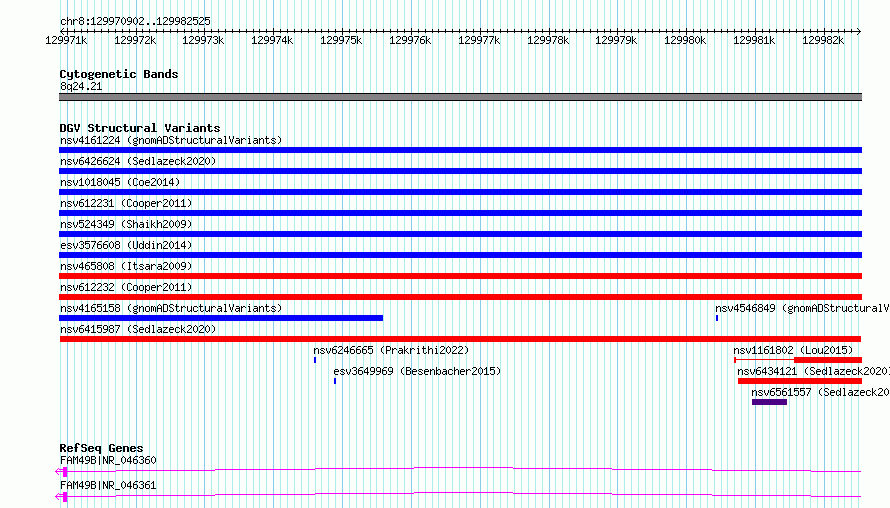
Task: Select the blue bar under nsv524349
Action: (x=460, y=234)
